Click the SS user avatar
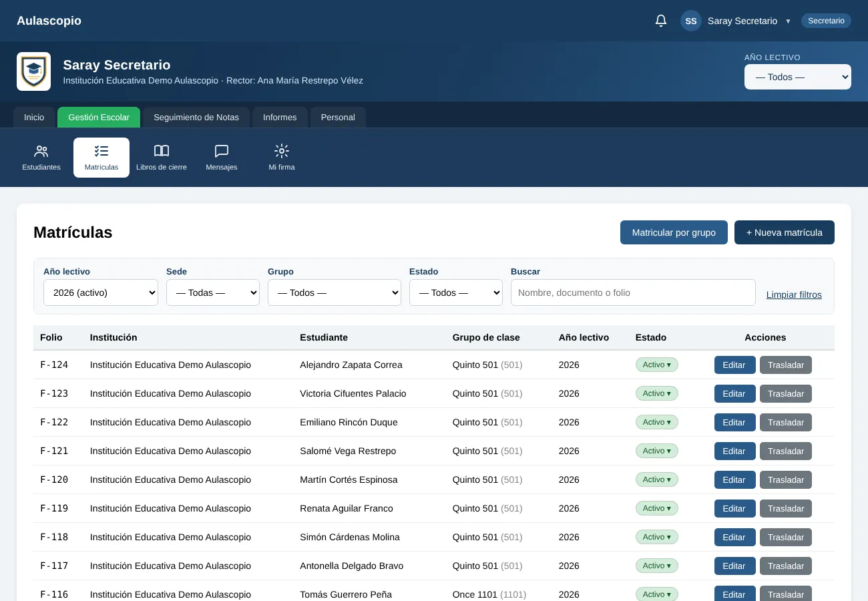This screenshot has height=601, width=868. point(691,21)
